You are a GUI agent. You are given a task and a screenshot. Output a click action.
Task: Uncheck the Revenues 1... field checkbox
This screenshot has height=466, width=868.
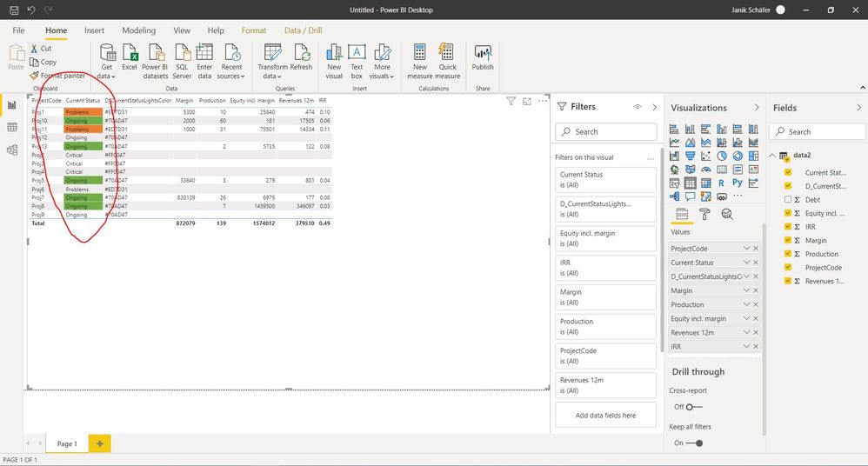click(788, 281)
